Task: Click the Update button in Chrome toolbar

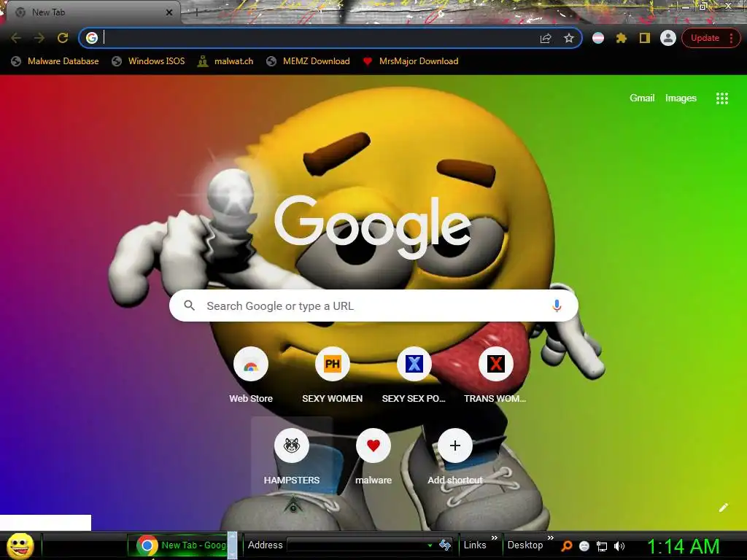Action: click(705, 38)
